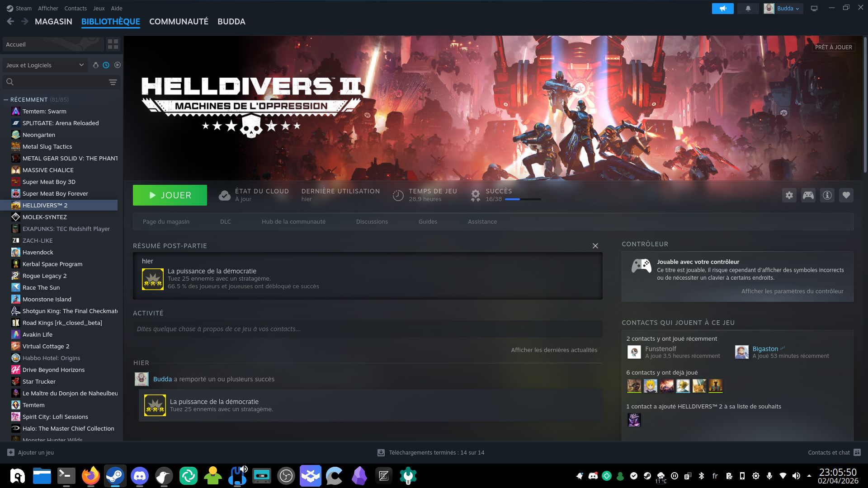Toggle ready-to-play filter icon
The width and height of the screenshot is (868, 488).
118,65
